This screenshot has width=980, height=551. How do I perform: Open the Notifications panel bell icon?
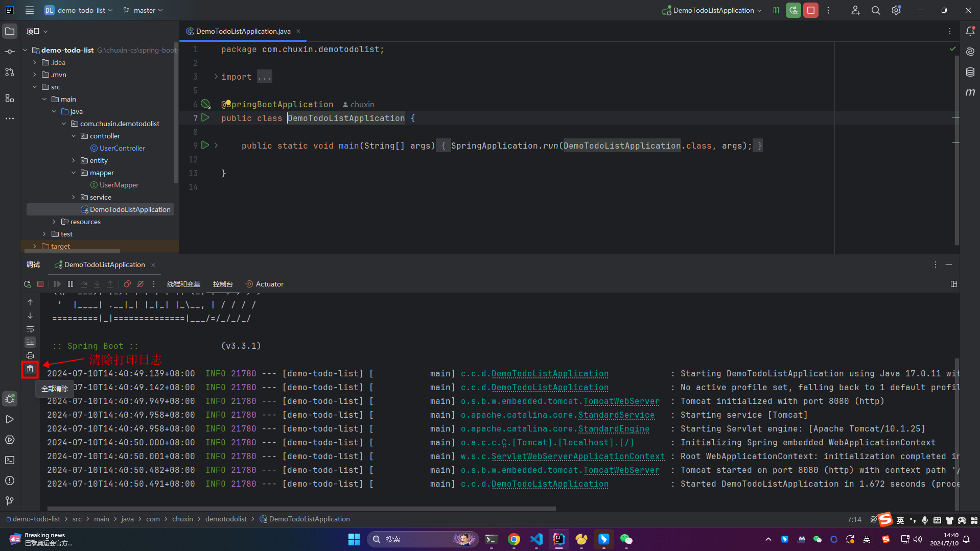pyautogui.click(x=970, y=31)
